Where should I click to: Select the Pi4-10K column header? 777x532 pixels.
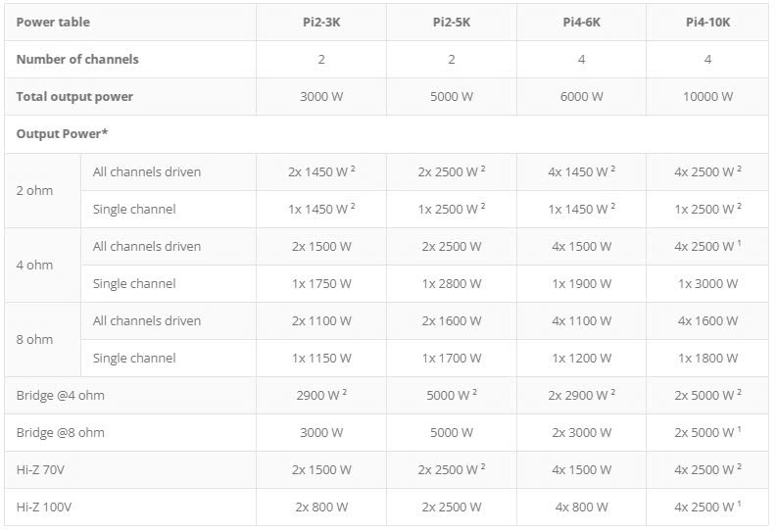click(707, 22)
